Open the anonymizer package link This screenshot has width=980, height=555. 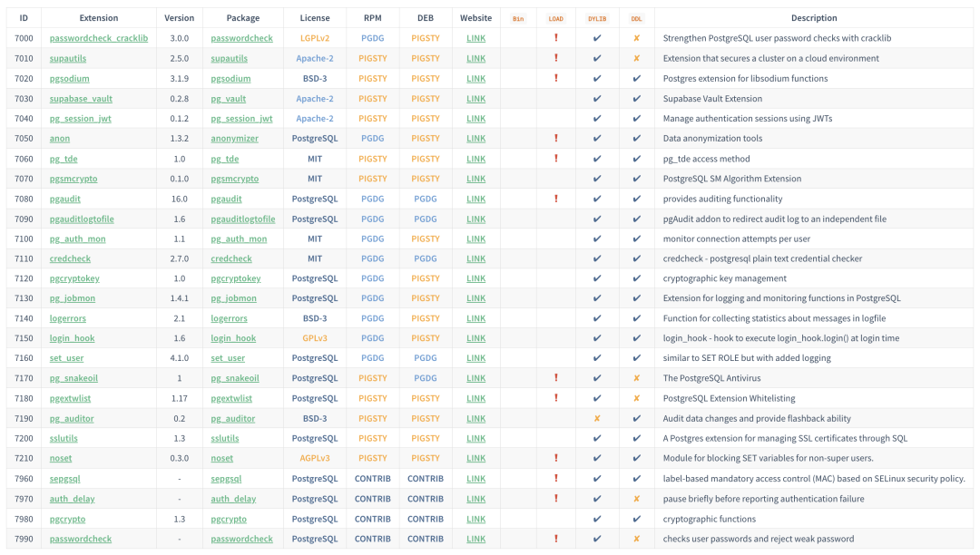coord(234,139)
